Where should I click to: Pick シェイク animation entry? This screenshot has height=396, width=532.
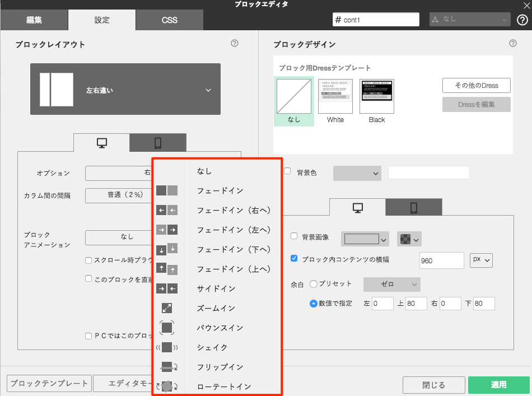(212, 347)
